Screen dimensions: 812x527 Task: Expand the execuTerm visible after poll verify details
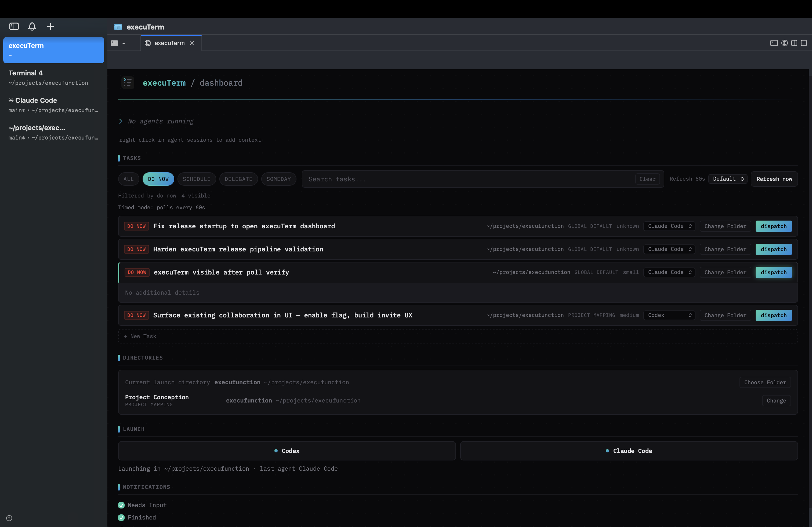(x=221, y=272)
